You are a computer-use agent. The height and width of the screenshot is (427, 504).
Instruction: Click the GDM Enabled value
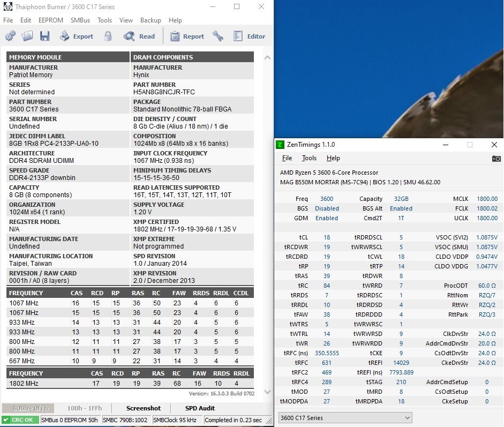click(327, 218)
